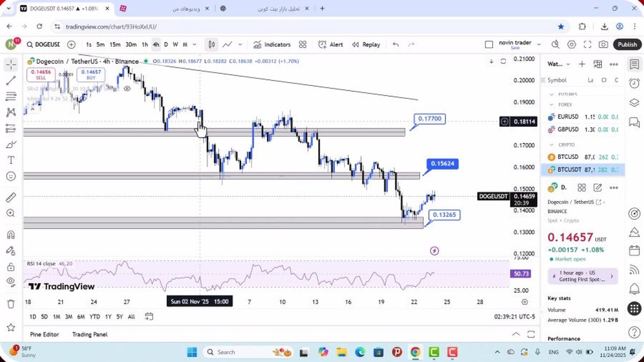Switch to the 5m interval

coord(100,45)
